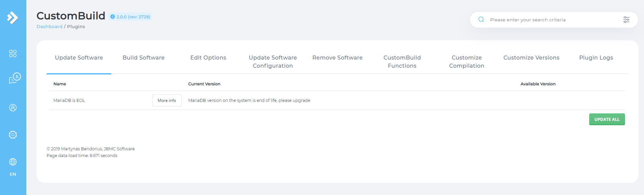Switch to Customize Compilation tab
Viewport: 644px width, 195px height.
coord(466,62)
